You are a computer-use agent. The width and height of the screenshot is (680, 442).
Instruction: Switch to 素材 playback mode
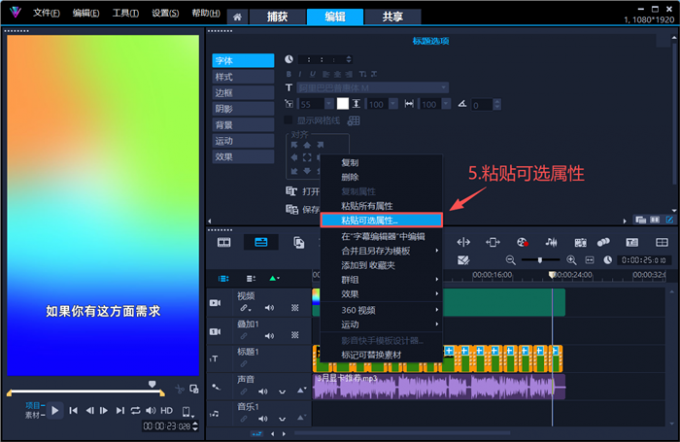coord(33,415)
